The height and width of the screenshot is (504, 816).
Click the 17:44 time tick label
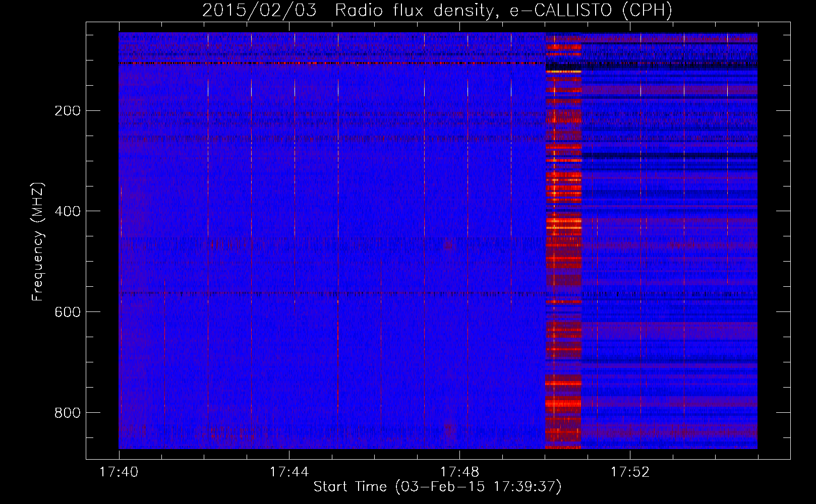pyautogui.click(x=289, y=472)
